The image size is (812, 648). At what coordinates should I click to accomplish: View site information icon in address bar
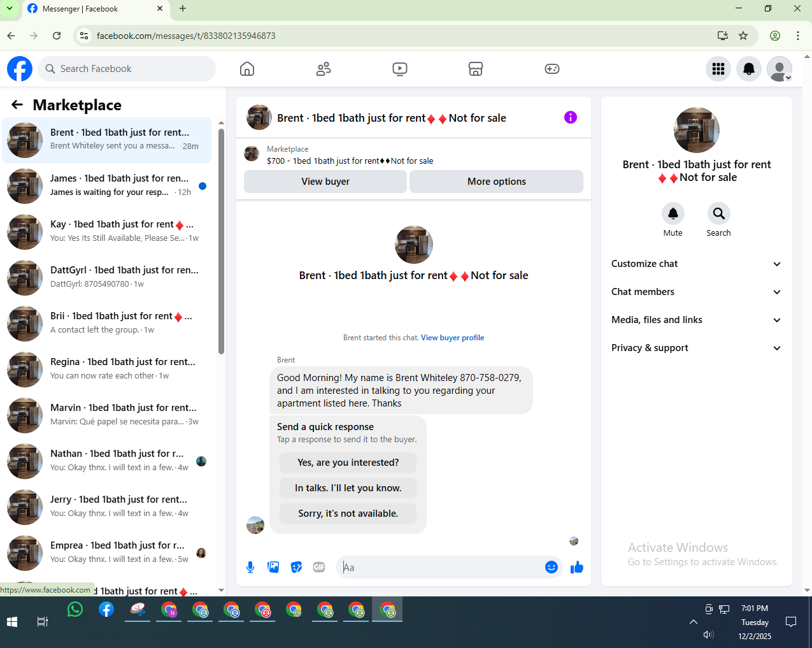pos(83,36)
